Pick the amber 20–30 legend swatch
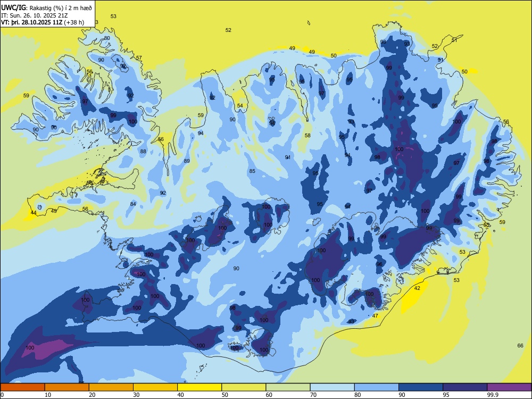 click(x=111, y=387)
